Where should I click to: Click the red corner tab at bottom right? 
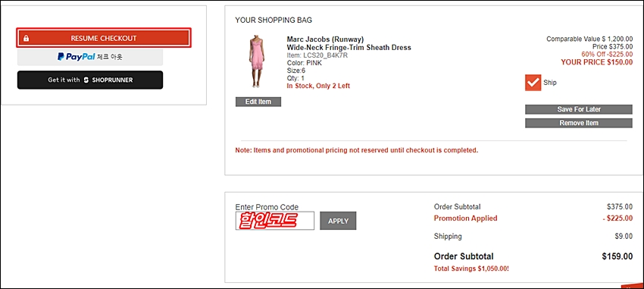[633, 286]
